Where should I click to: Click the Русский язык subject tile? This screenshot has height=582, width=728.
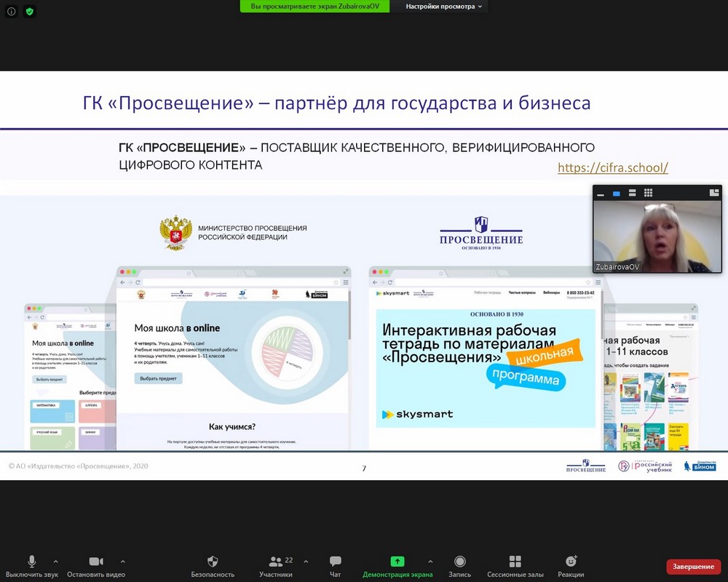pos(52,438)
